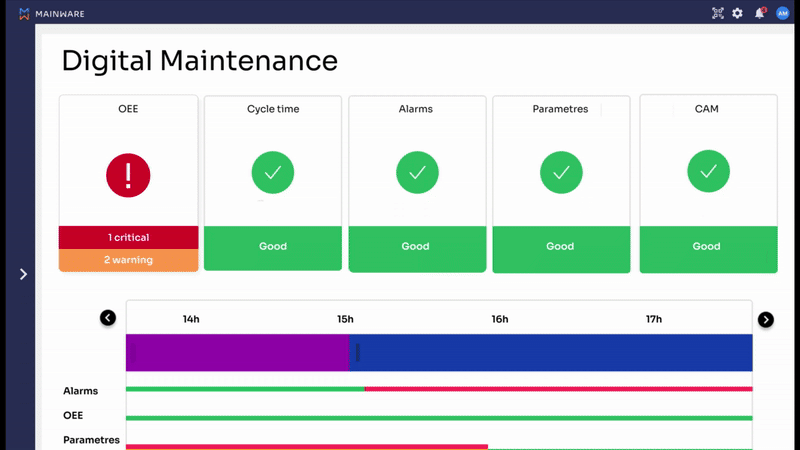
Task: Click red section of Alarms track
Action: [x=559, y=389]
